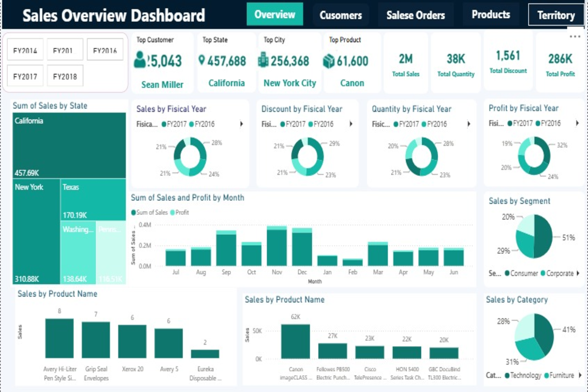Switch to the Overview tab

[x=275, y=14]
